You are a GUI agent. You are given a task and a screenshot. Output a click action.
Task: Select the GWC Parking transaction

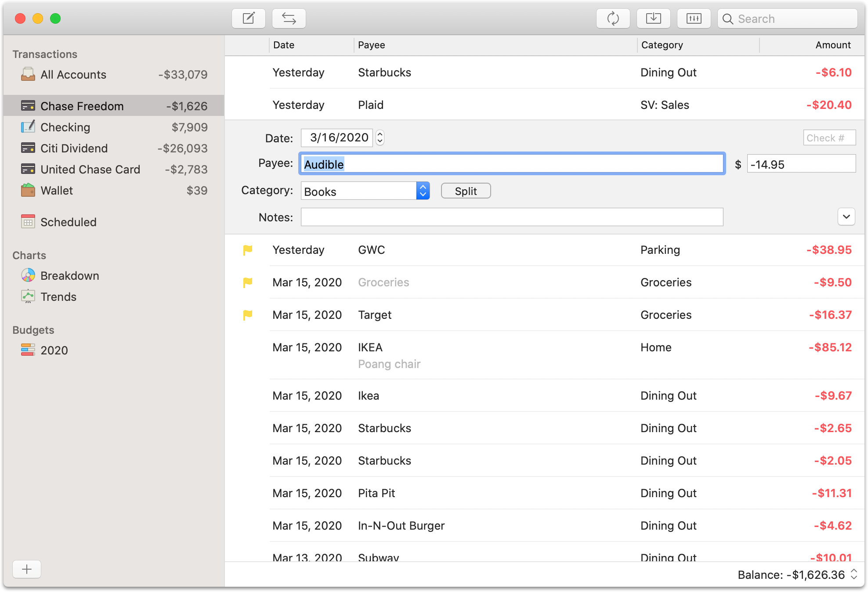(x=545, y=250)
